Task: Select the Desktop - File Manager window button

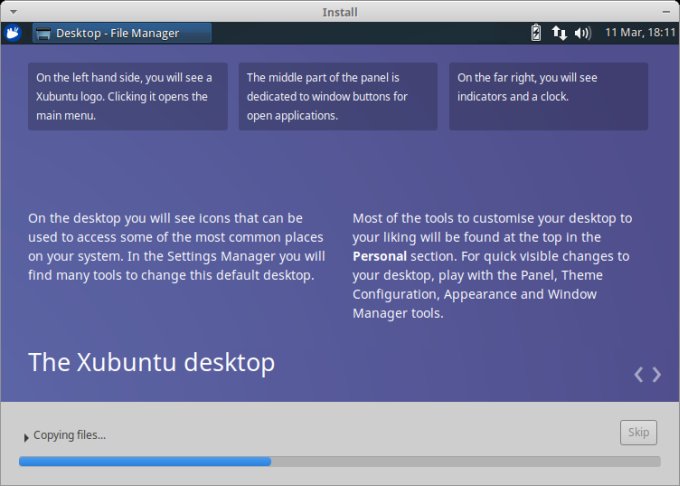Action: click(122, 33)
